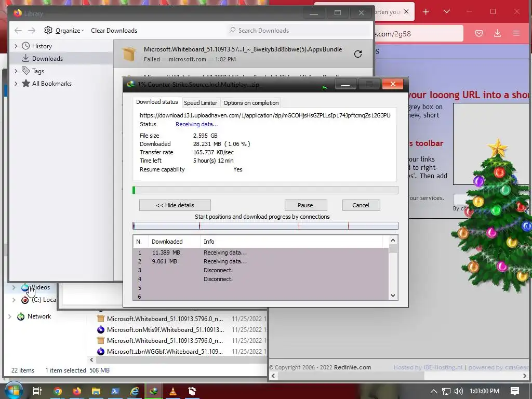
Task: Click the Network globe icon in Explorer
Action: point(21,316)
